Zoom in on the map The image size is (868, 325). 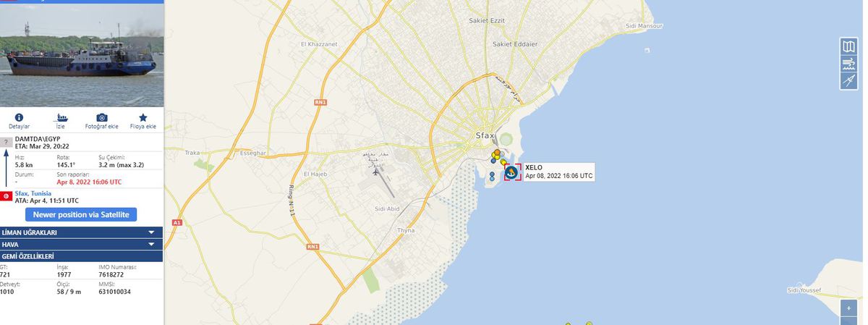tap(848, 308)
